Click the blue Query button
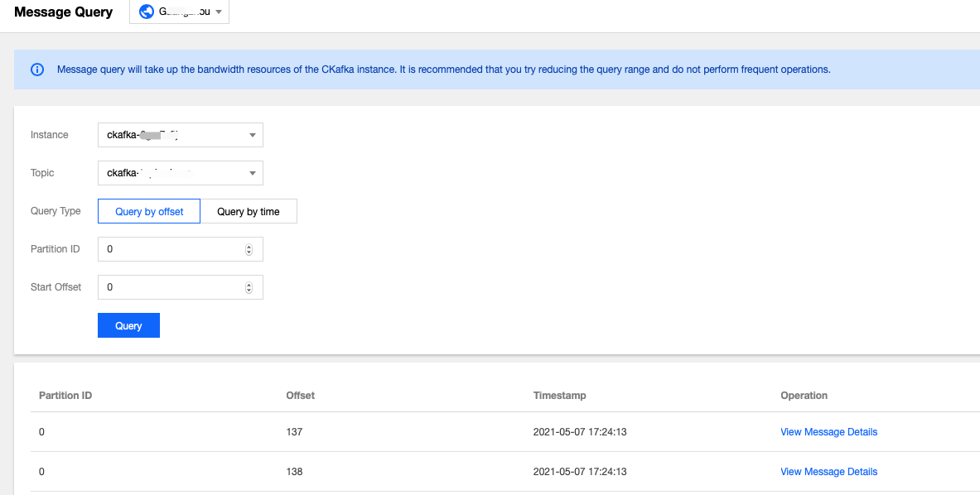The image size is (980, 495). [x=128, y=325]
